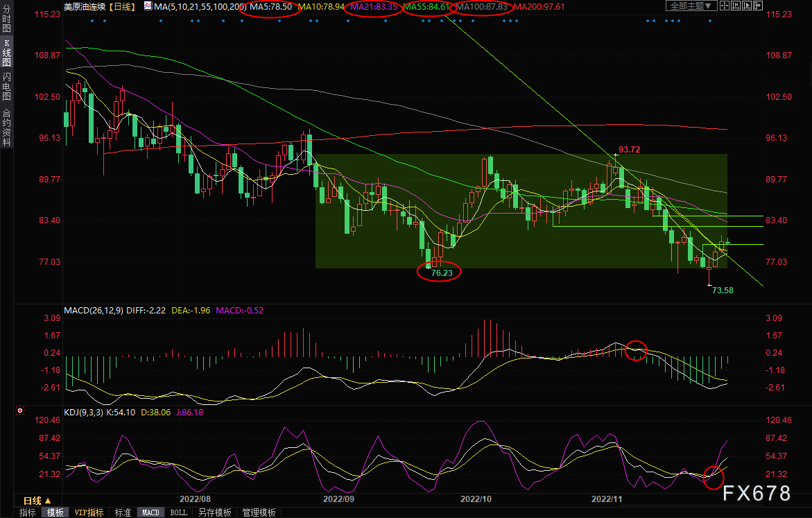Click the K:54.10 value
The height and width of the screenshot is (518, 812).
coord(121,413)
